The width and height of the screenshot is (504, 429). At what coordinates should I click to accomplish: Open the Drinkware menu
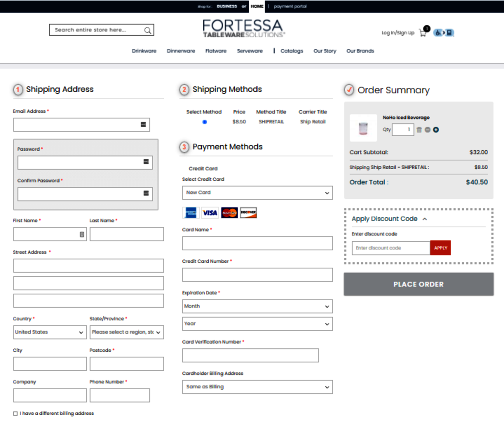tap(144, 51)
